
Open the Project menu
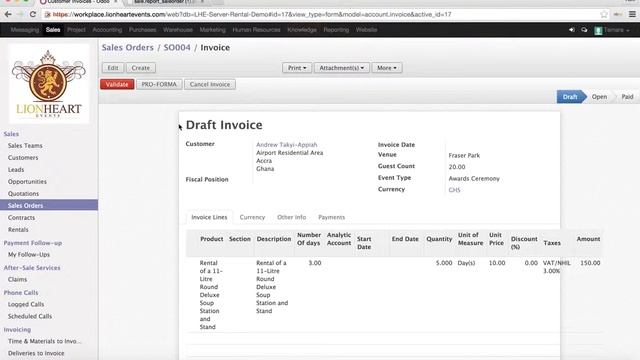76,30
